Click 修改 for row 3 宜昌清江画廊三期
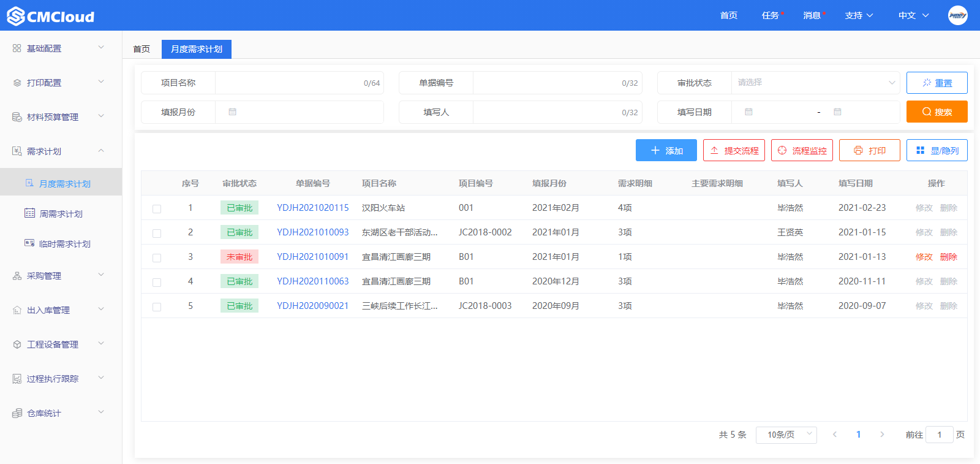This screenshot has width=980, height=464. pyautogui.click(x=924, y=257)
